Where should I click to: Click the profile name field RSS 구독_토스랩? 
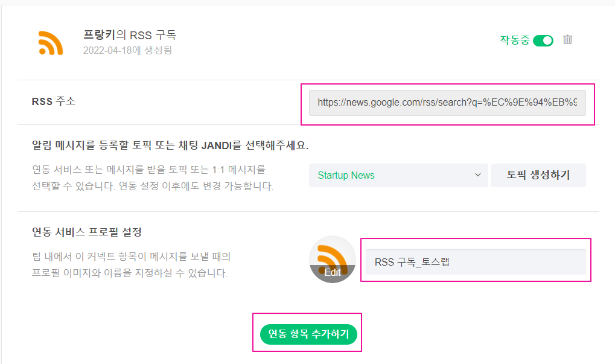click(x=475, y=262)
